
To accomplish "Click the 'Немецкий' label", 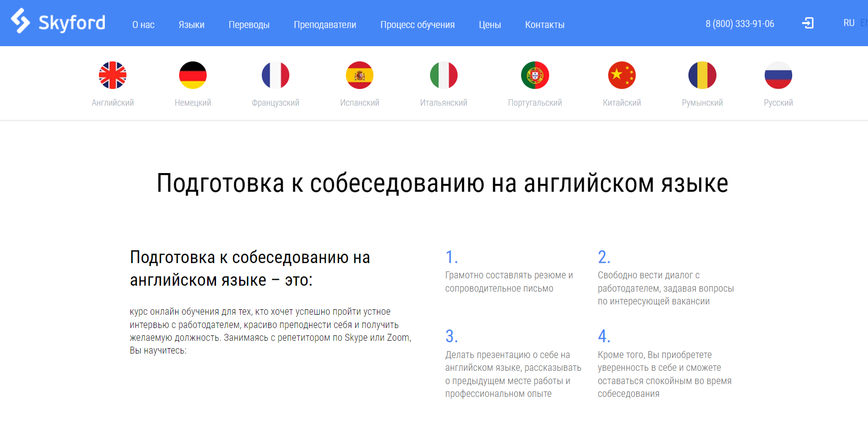I will click(x=193, y=103).
